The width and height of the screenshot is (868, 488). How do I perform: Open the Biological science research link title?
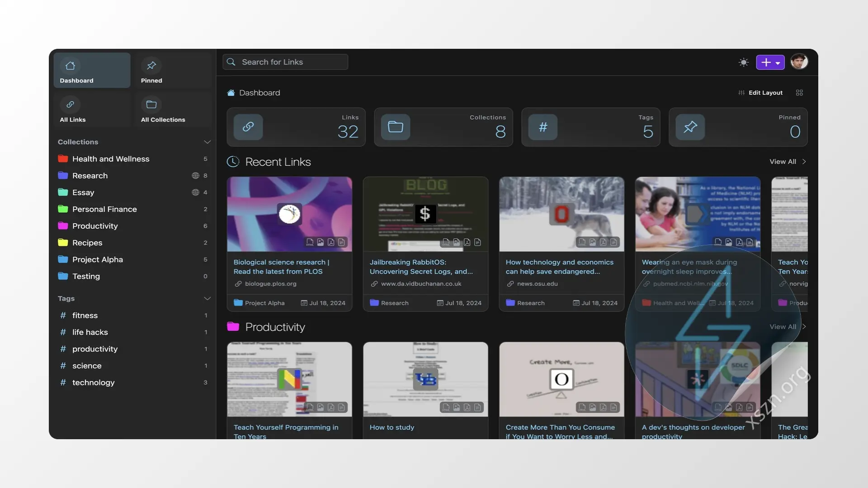[281, 267]
